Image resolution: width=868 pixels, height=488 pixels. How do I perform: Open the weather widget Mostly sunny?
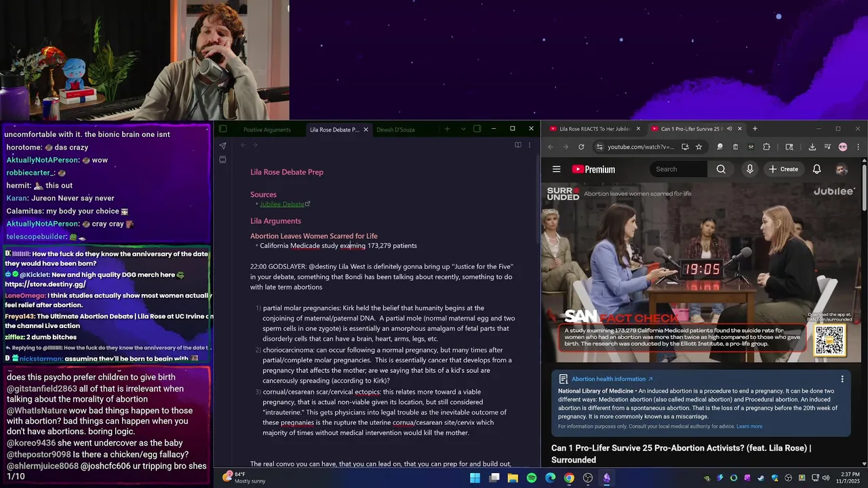[x=243, y=478]
